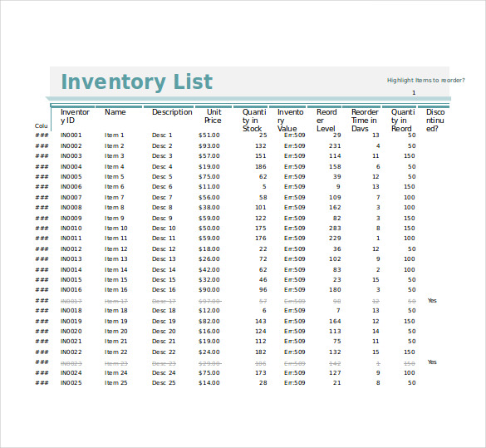Click unit price $51.00
Screen dimensions: 486x448
(x=209, y=135)
